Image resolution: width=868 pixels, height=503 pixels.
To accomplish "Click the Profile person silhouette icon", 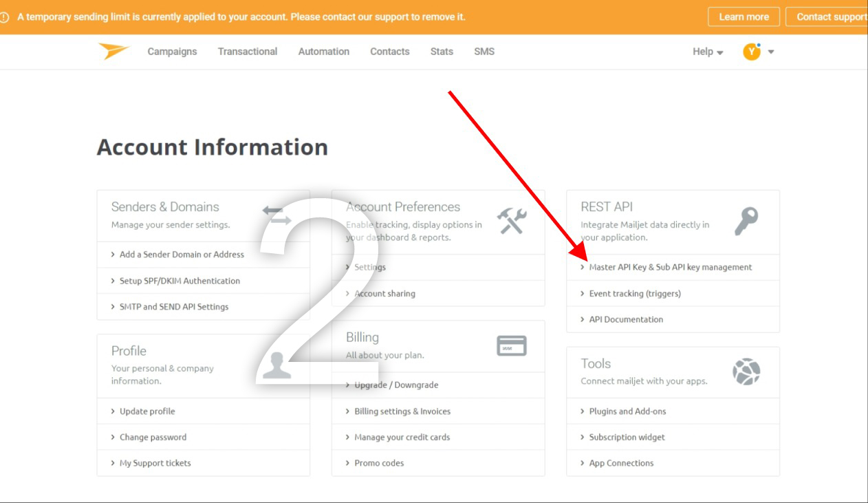I will 276,365.
